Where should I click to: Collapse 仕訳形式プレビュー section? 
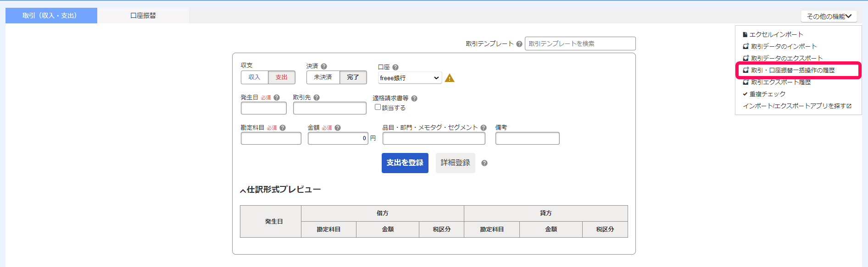[x=243, y=191]
